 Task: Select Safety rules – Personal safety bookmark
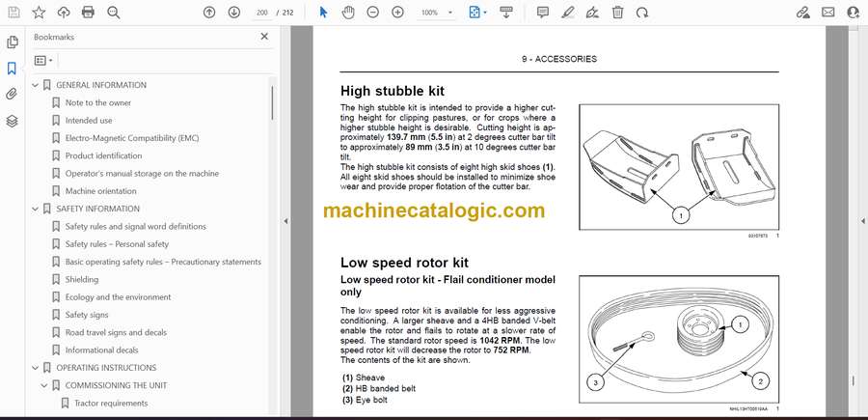117,244
